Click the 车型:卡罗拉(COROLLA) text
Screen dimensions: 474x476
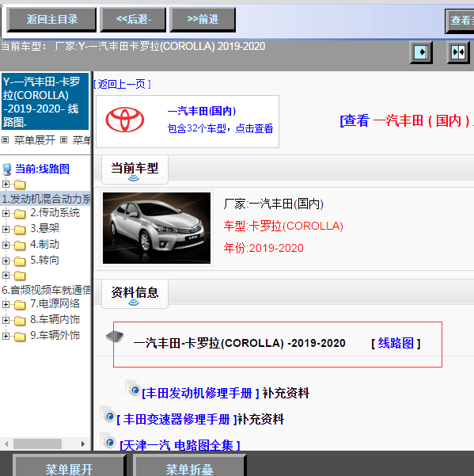[x=283, y=227]
